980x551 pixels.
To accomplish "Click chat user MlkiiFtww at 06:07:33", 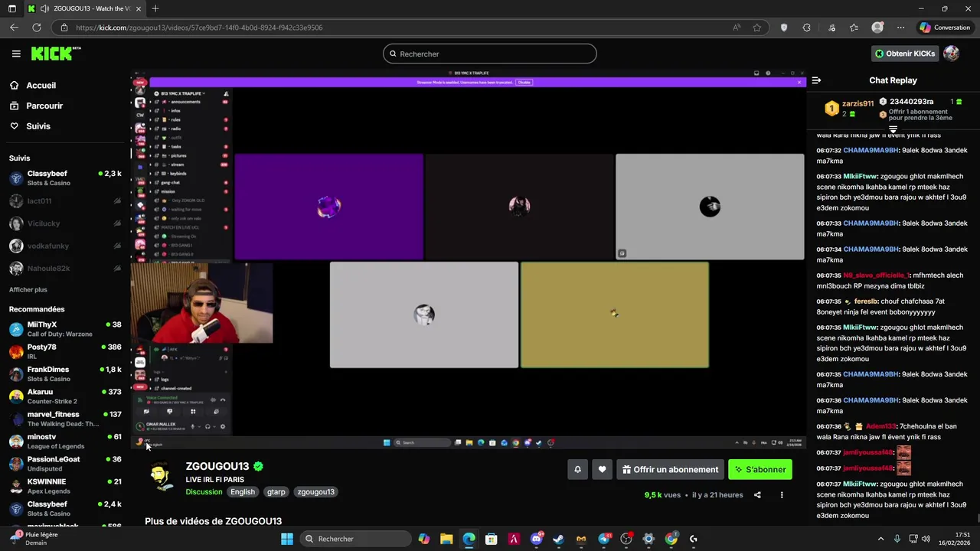I will point(860,177).
